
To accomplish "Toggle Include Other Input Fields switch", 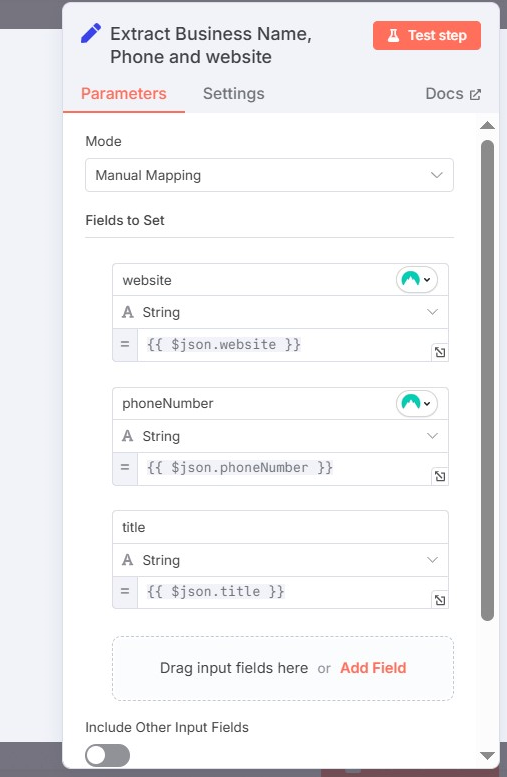I will (x=108, y=756).
